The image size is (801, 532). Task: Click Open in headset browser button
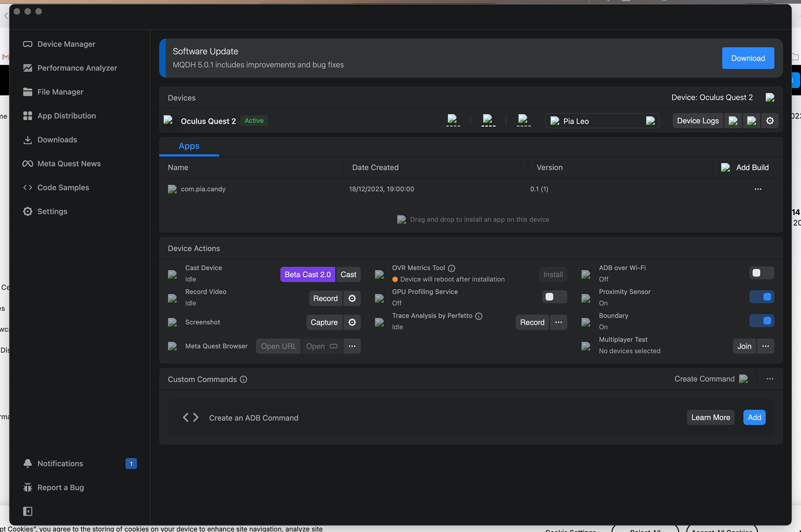(322, 346)
